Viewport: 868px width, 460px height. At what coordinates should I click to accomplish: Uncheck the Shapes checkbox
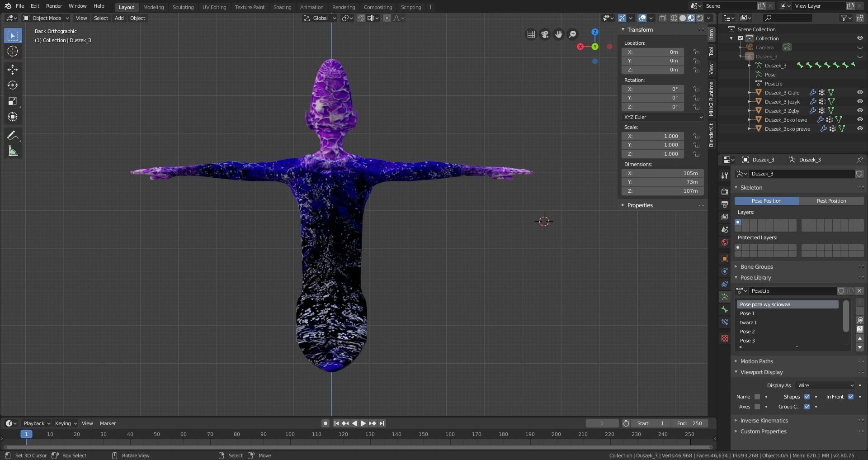click(x=807, y=397)
